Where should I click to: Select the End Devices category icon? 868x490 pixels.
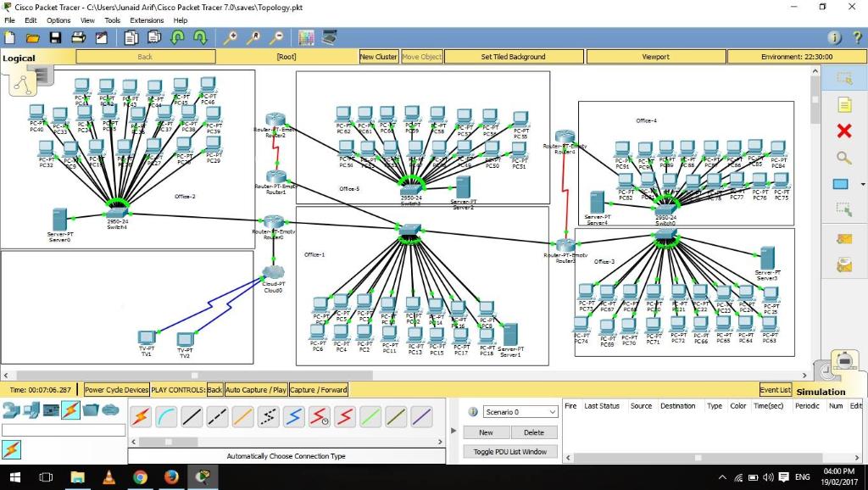point(31,410)
